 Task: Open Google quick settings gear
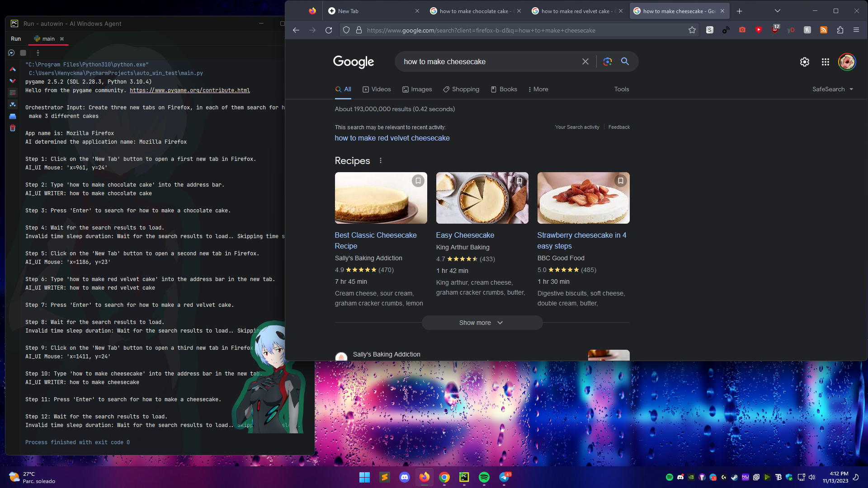click(x=805, y=62)
